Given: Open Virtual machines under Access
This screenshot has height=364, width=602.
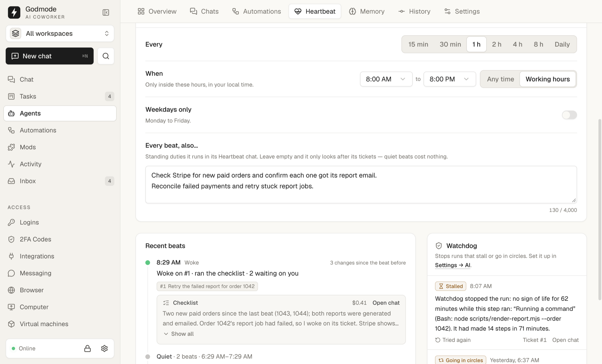Looking at the screenshot, I should click(60, 324).
